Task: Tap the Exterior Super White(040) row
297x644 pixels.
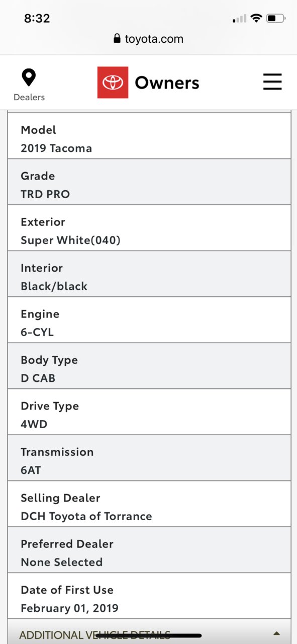Action: click(x=149, y=228)
